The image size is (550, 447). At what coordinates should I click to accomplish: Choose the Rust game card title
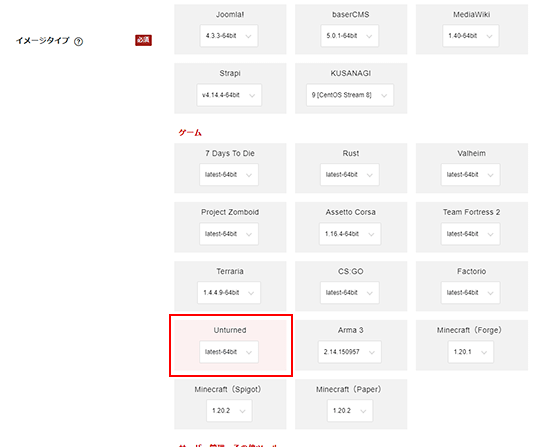pos(351,153)
